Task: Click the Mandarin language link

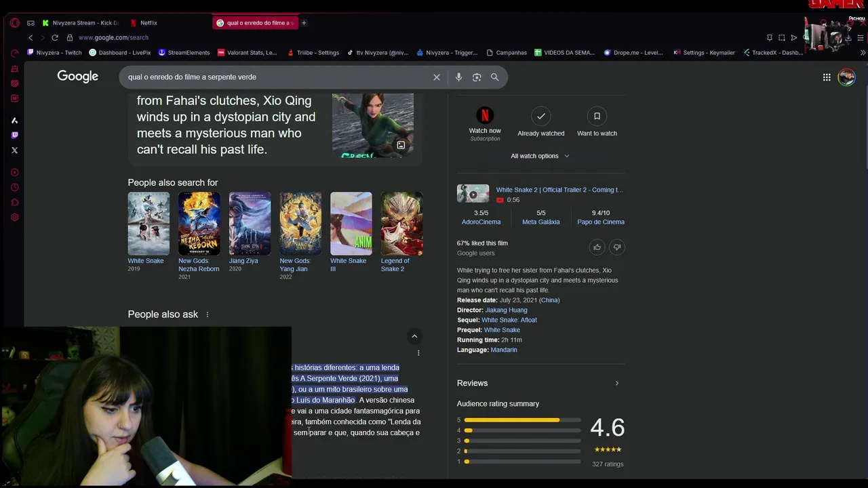Action: coord(504,350)
